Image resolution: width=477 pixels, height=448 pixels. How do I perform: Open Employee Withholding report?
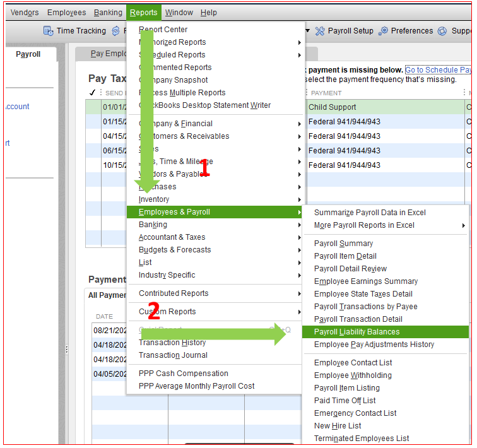coord(353,375)
